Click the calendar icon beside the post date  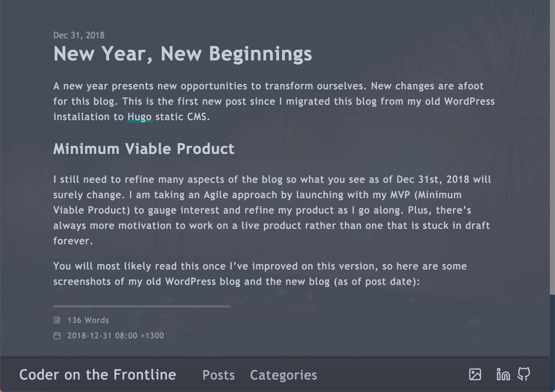(57, 335)
